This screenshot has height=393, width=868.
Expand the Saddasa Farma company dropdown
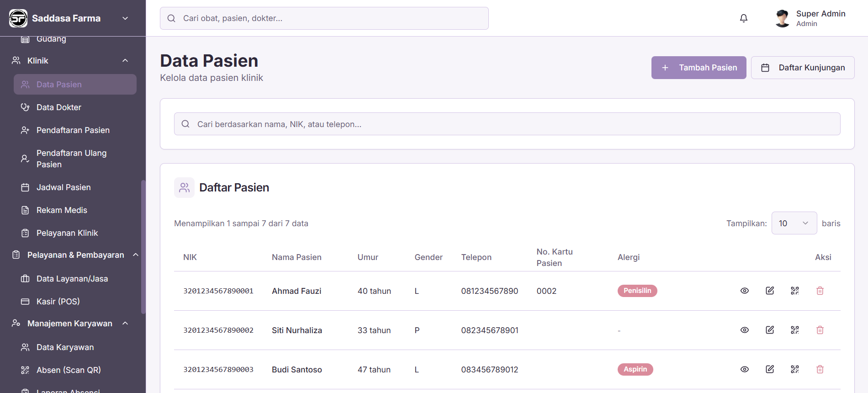125,18
